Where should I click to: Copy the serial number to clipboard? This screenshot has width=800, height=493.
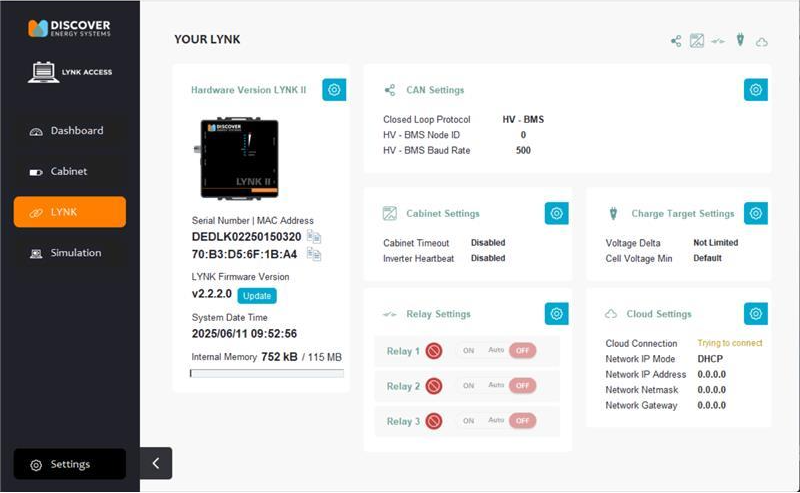point(314,237)
